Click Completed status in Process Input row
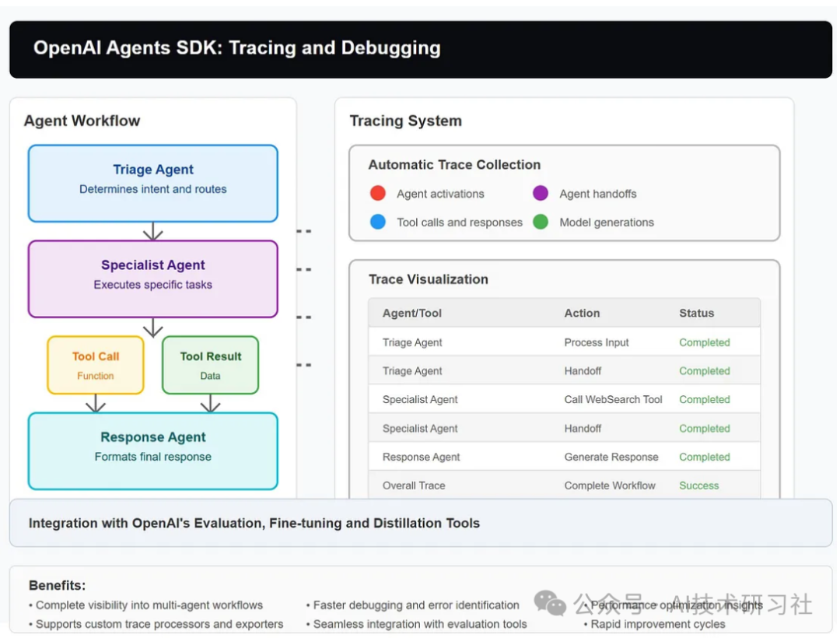The image size is (840, 638). click(705, 342)
